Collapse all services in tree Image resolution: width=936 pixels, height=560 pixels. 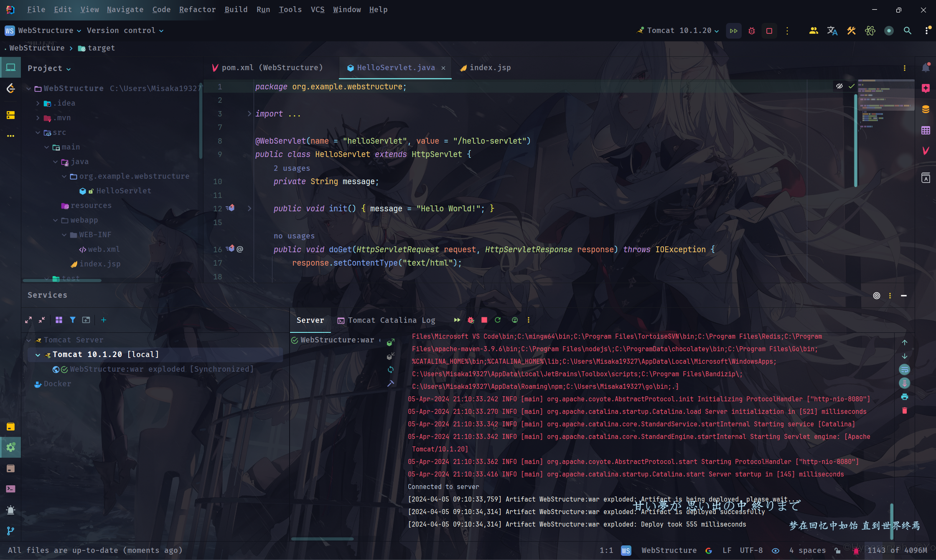42,320
